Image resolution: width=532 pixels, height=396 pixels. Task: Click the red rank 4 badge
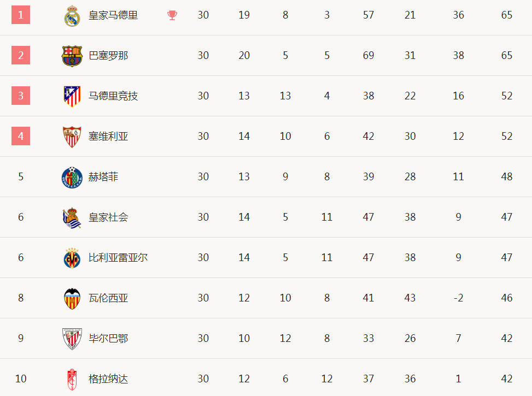click(x=21, y=136)
